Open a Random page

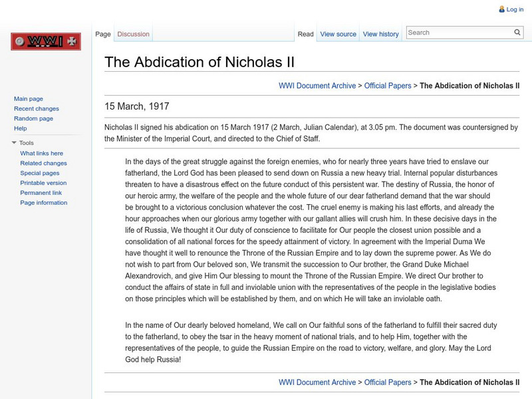pyautogui.click(x=35, y=118)
